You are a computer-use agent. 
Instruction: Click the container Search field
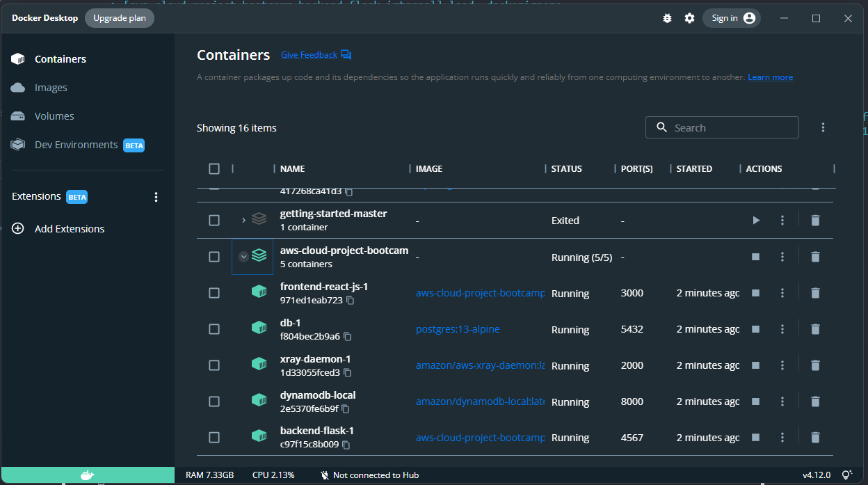click(x=722, y=127)
